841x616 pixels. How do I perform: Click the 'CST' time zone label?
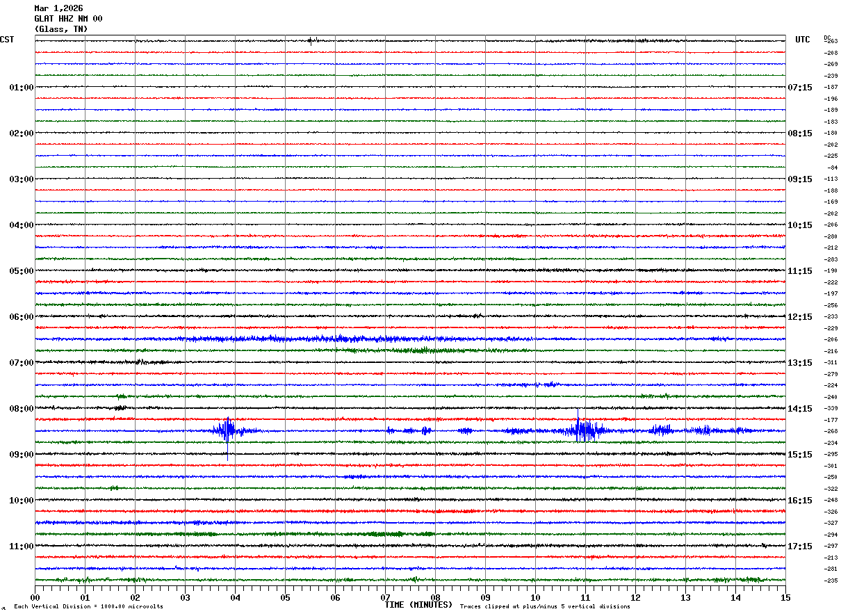(7, 40)
